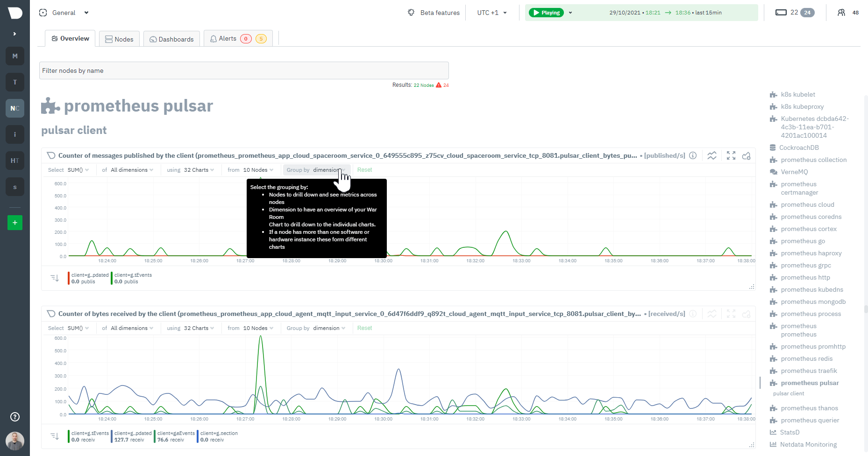This screenshot has height=456, width=868.
Task: Expand the published messages chart to fullscreen
Action: (731, 155)
